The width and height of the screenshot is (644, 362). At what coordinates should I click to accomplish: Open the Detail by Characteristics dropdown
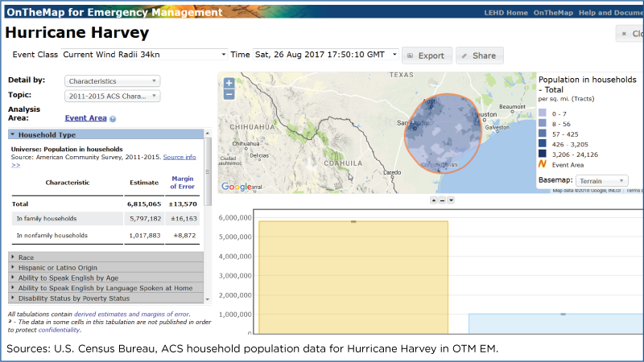112,81
